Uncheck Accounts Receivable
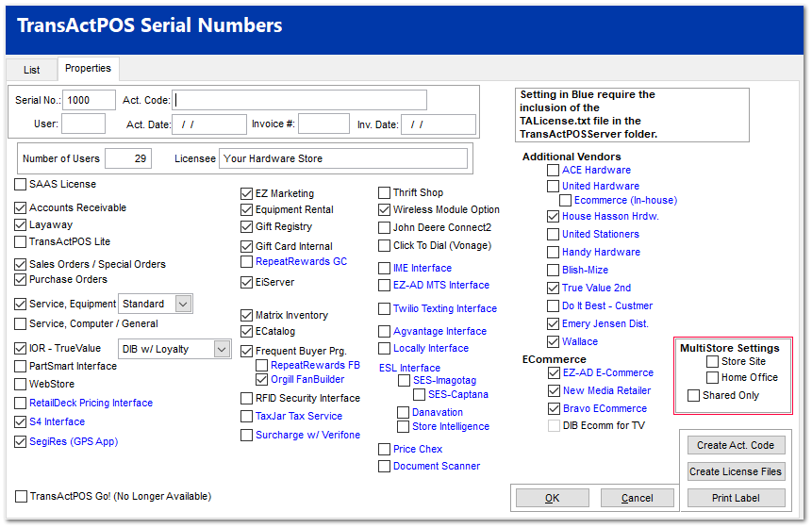The width and height of the screenshot is (812, 528). coord(20,207)
